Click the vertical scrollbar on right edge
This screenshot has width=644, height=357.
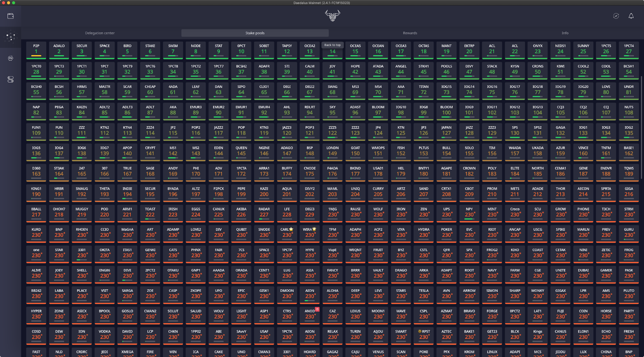(x=641, y=127)
